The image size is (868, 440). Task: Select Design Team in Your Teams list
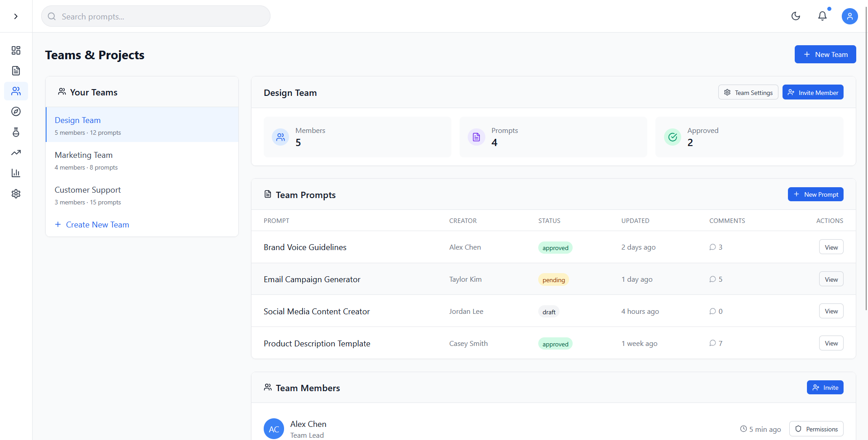tap(142, 125)
